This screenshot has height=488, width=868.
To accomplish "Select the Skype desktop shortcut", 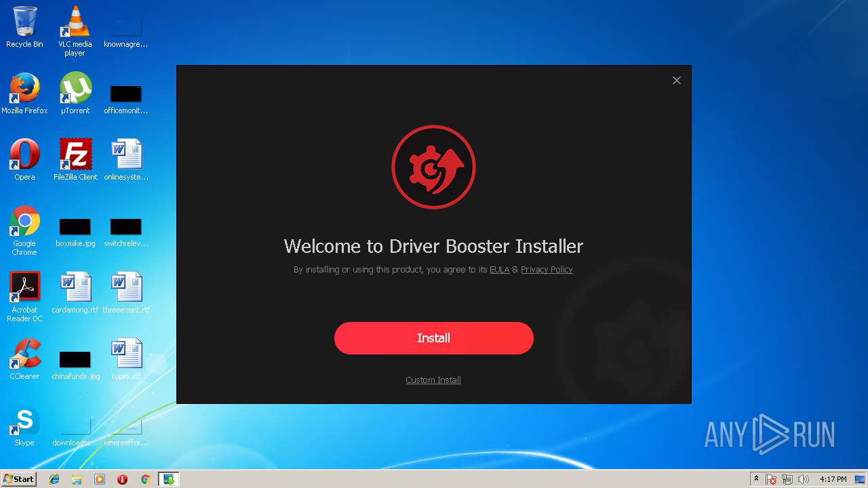I will (x=24, y=426).
